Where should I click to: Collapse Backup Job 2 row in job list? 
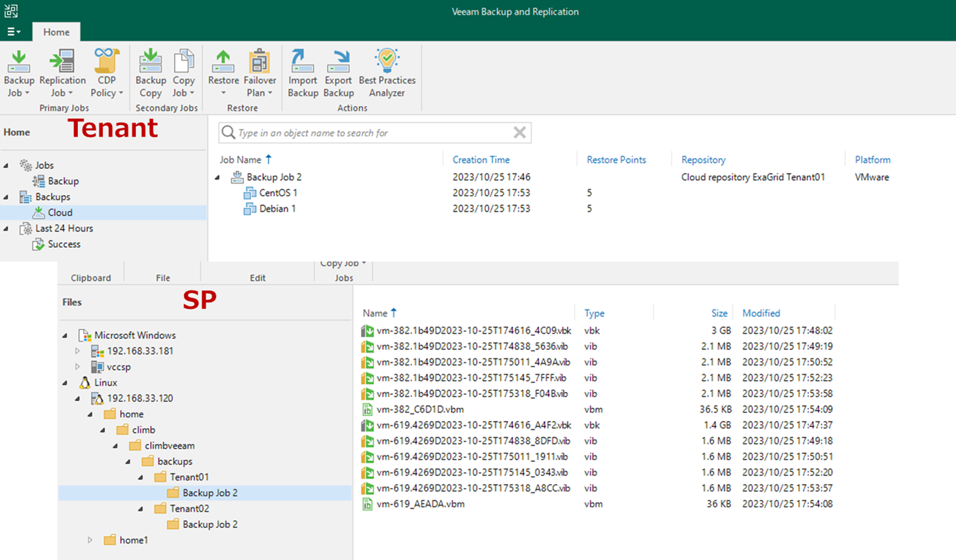click(x=218, y=178)
